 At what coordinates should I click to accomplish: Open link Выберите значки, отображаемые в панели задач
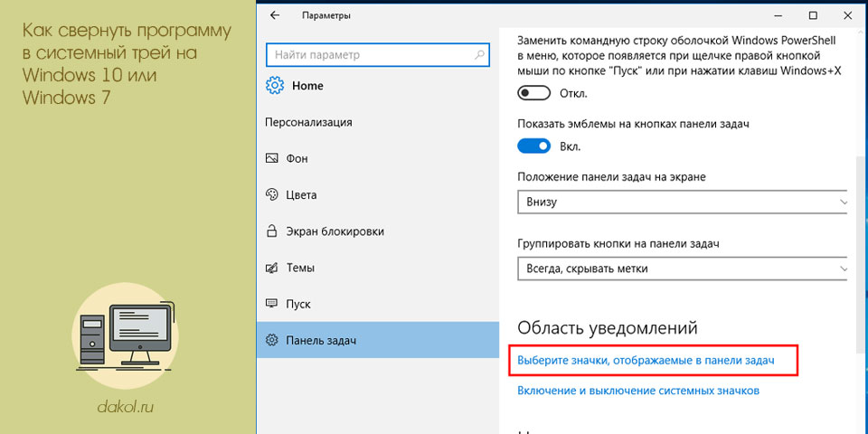coord(646,360)
